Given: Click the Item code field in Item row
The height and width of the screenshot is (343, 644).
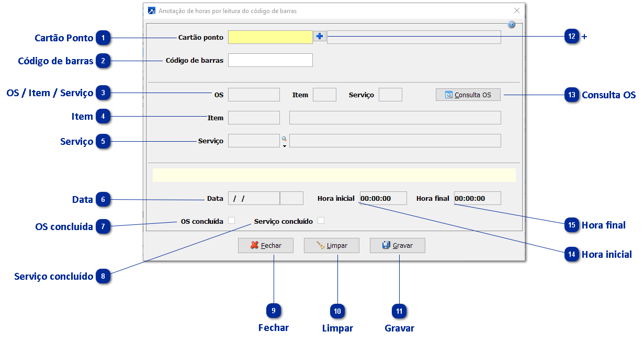Looking at the screenshot, I should pos(254,118).
